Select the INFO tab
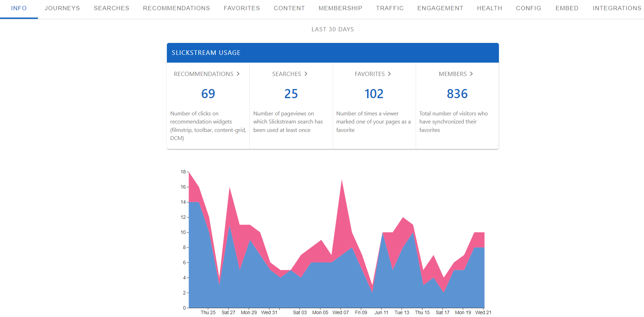 [x=19, y=8]
